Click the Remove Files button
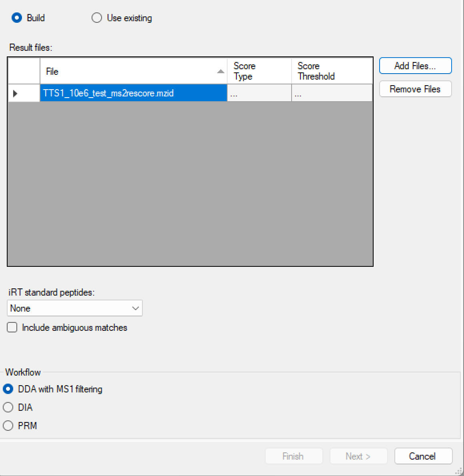This screenshot has height=476, width=464. [x=415, y=89]
